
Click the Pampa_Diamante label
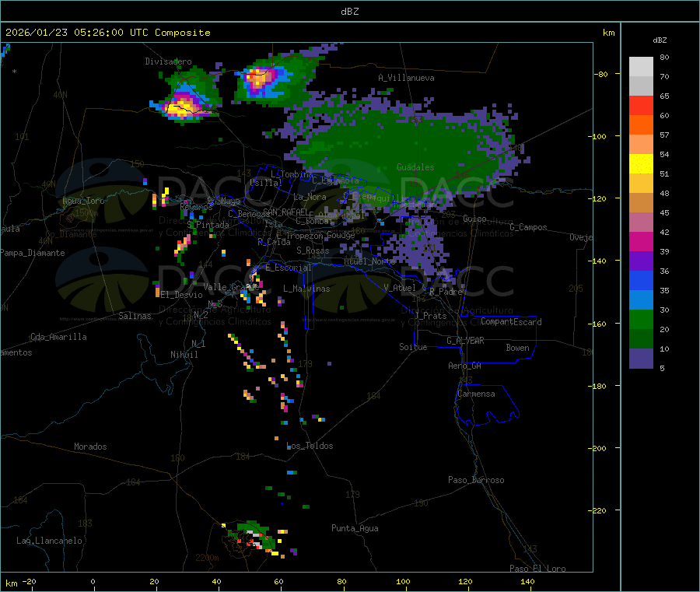pyautogui.click(x=33, y=253)
